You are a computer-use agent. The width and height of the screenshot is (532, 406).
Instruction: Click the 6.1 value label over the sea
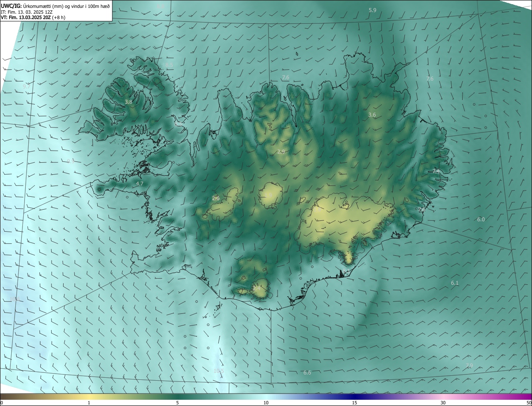(x=455, y=283)
